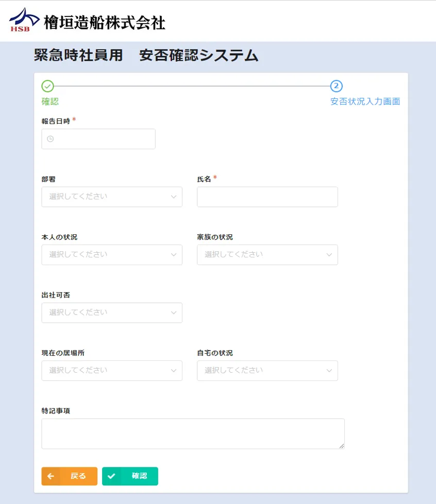Click the chevron arrow in 部署 dropdown
This screenshot has width=436, height=504.
pos(173,197)
